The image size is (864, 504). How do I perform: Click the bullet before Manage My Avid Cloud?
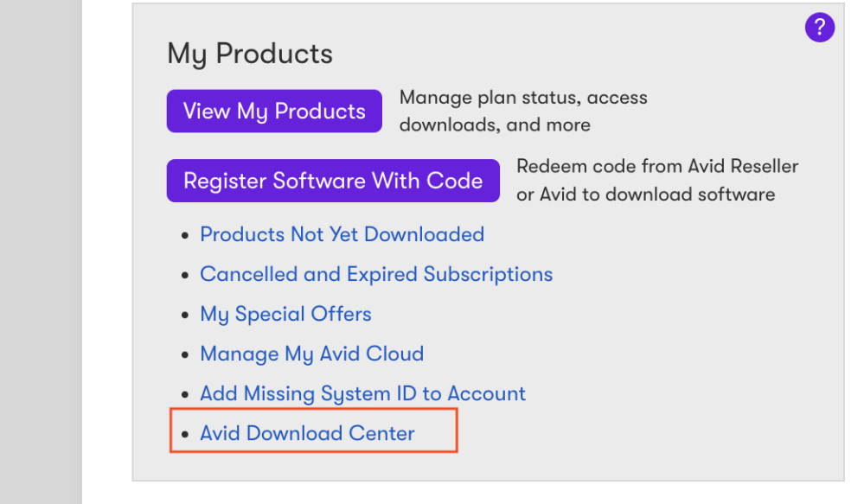[185, 354]
